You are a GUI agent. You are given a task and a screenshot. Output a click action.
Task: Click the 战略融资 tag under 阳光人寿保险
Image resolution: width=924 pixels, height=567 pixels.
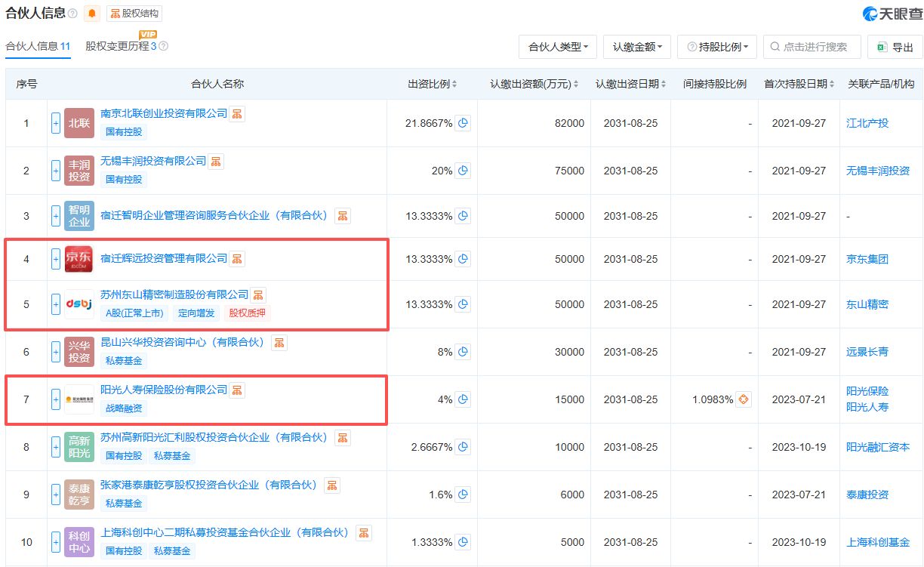point(124,408)
